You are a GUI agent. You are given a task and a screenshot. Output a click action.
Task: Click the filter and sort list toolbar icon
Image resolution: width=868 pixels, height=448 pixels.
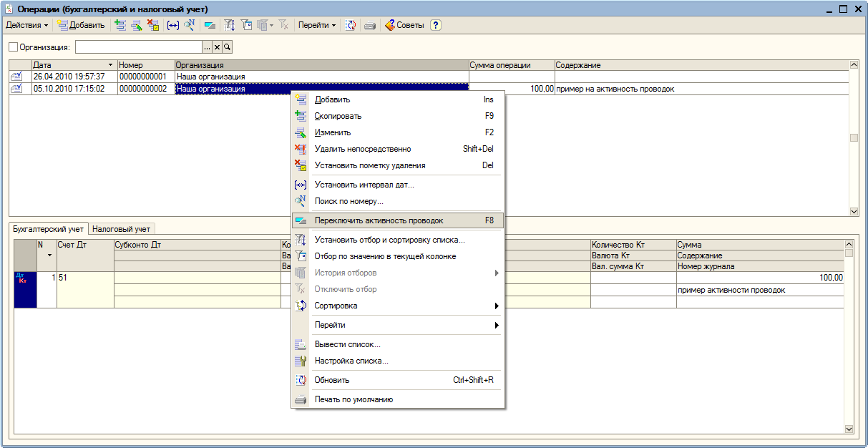tap(230, 25)
